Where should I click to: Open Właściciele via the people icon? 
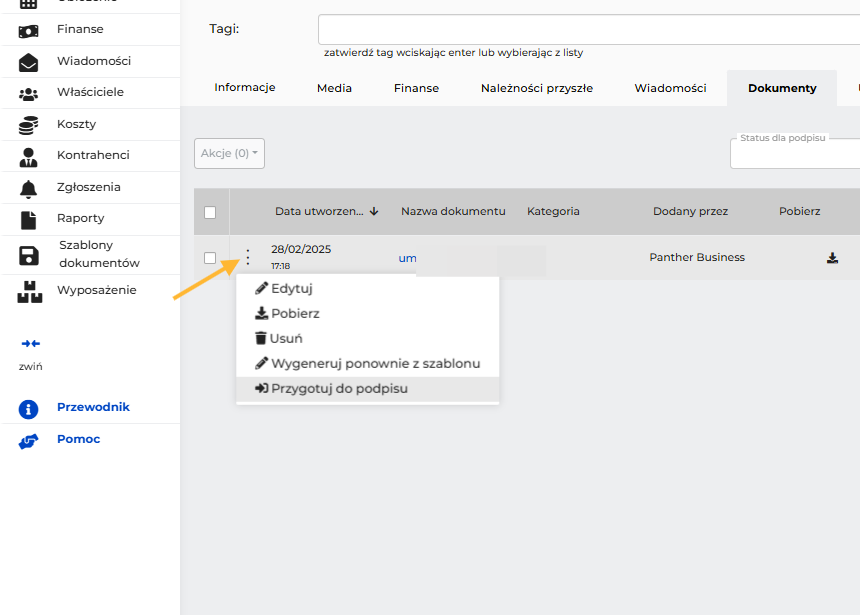[29, 94]
